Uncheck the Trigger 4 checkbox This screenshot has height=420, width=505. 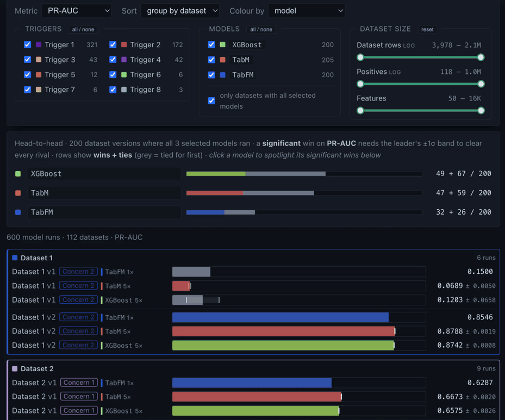(x=113, y=60)
